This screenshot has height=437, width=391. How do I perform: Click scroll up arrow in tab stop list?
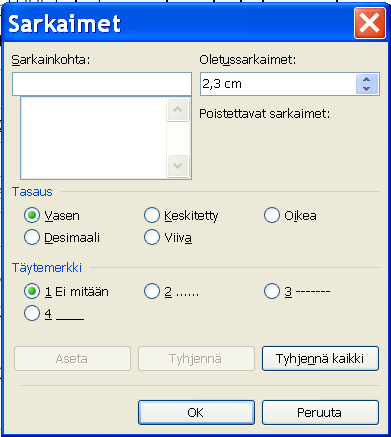tap(178, 109)
